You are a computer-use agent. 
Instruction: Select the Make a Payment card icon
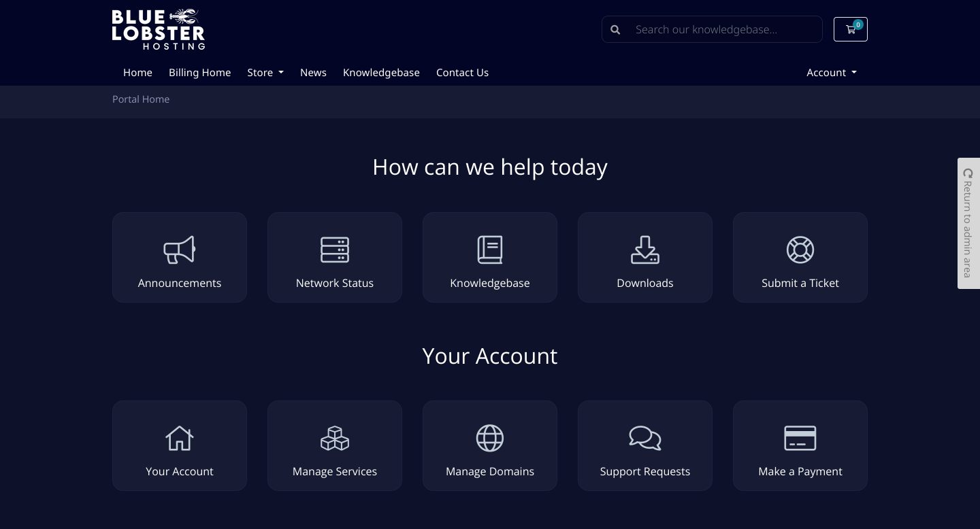[x=800, y=438]
